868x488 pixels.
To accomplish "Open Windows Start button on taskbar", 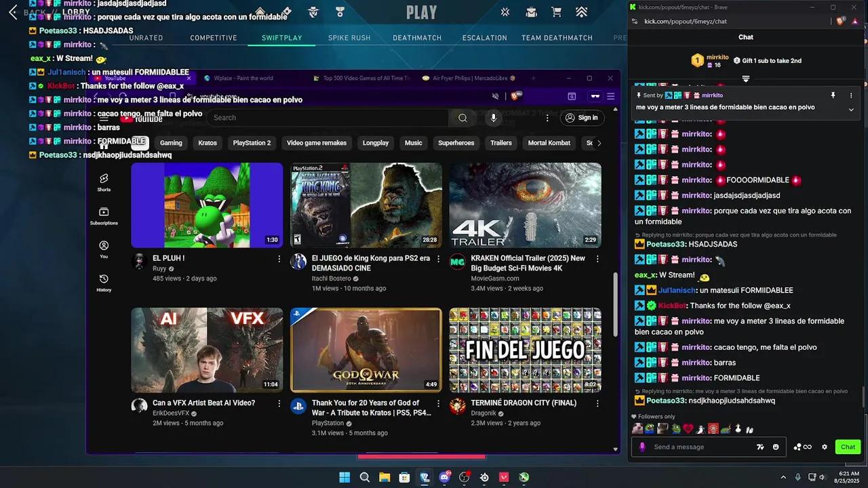I will [x=344, y=477].
